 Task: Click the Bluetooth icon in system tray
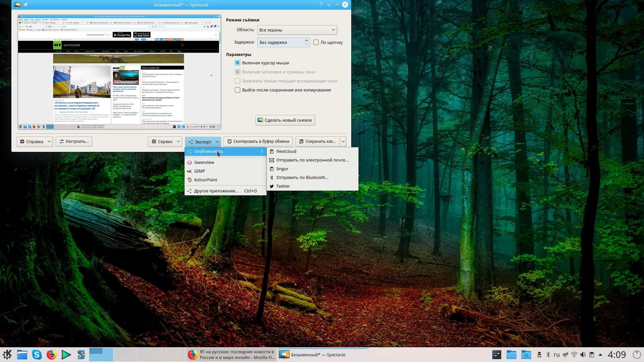[548, 355]
